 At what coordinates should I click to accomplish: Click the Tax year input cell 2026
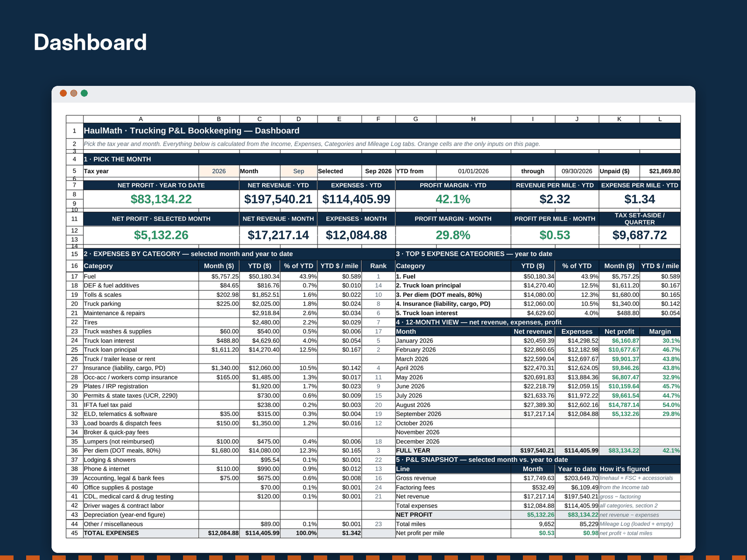coord(219,171)
